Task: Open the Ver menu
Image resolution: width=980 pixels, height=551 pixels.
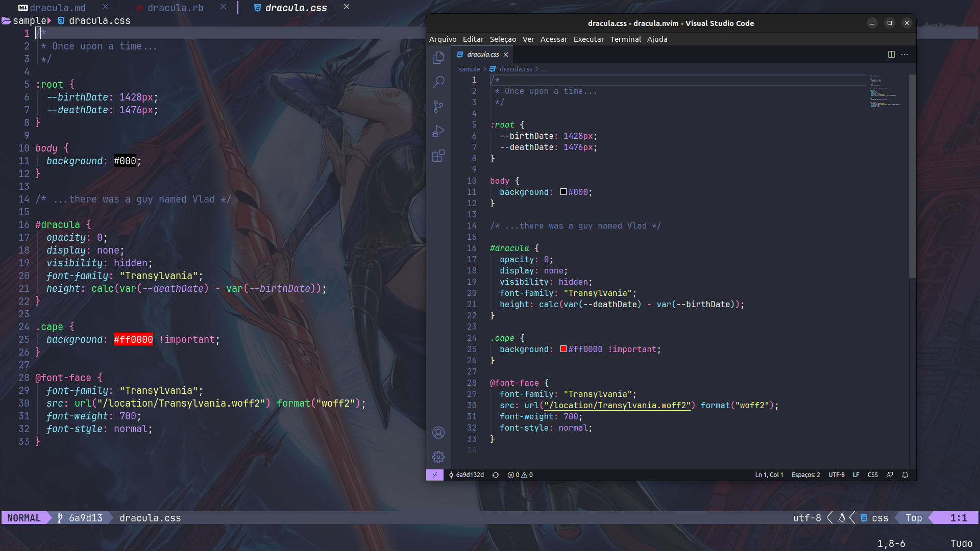Action: (x=528, y=39)
